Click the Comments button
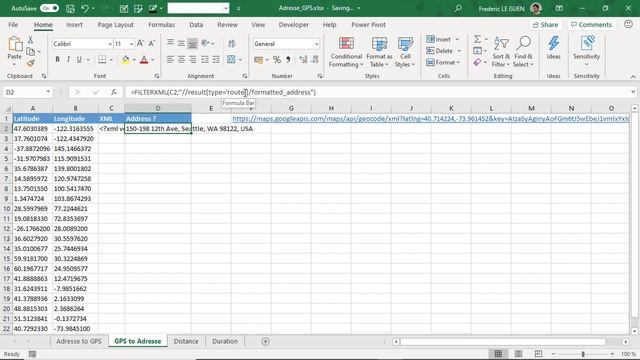 click(x=591, y=24)
